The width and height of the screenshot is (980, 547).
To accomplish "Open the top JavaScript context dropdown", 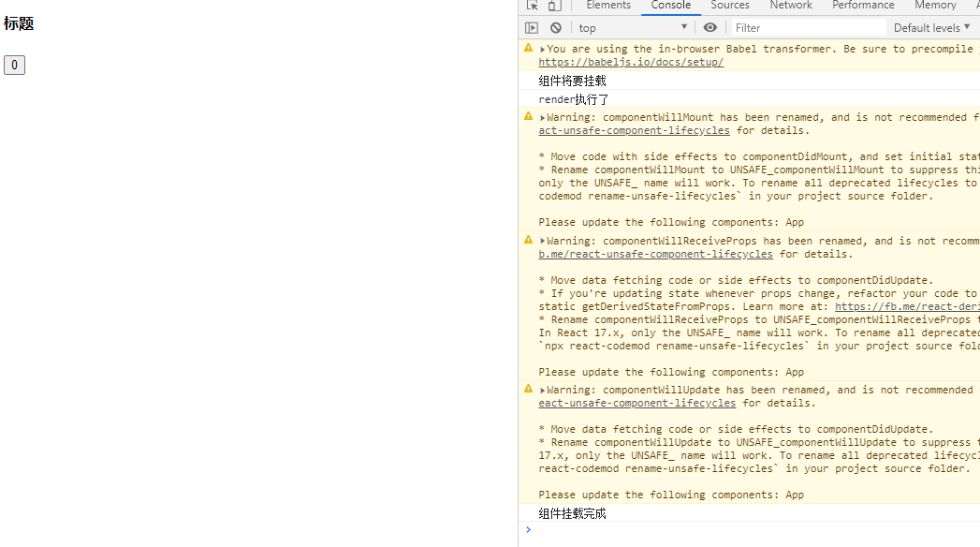I will [633, 27].
